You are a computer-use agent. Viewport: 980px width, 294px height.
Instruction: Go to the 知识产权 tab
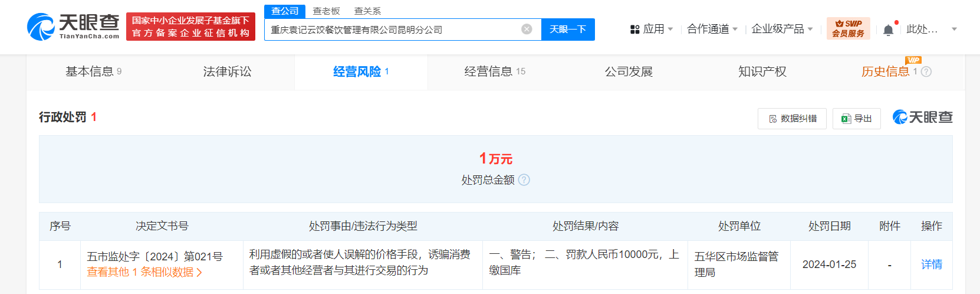[762, 72]
